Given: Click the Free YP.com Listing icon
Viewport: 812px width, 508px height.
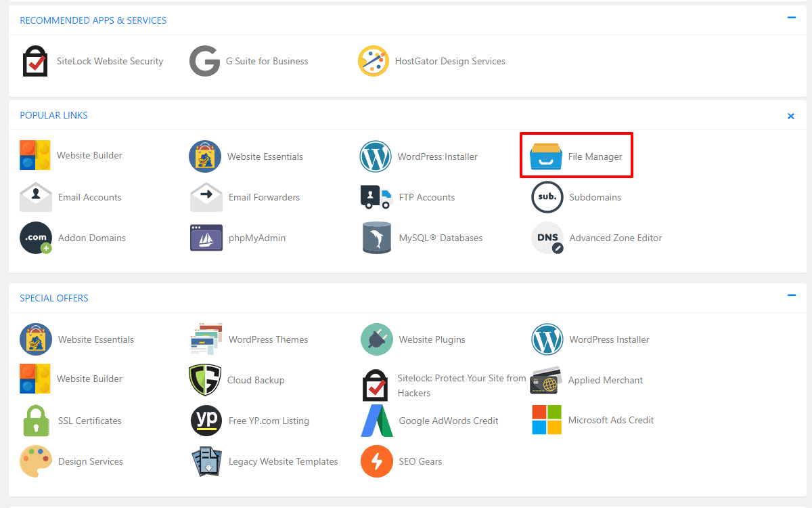Looking at the screenshot, I should click(206, 421).
